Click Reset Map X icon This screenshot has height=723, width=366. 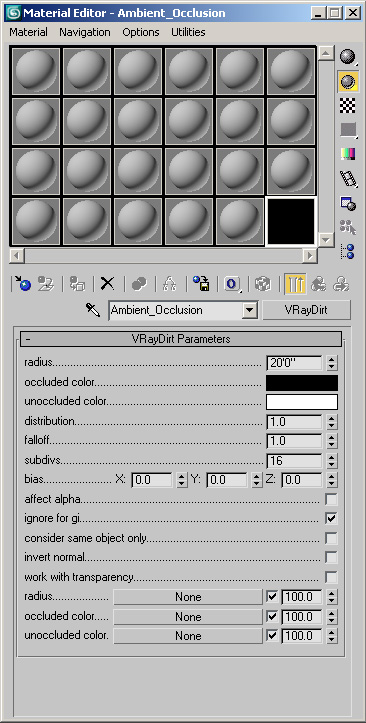click(107, 284)
